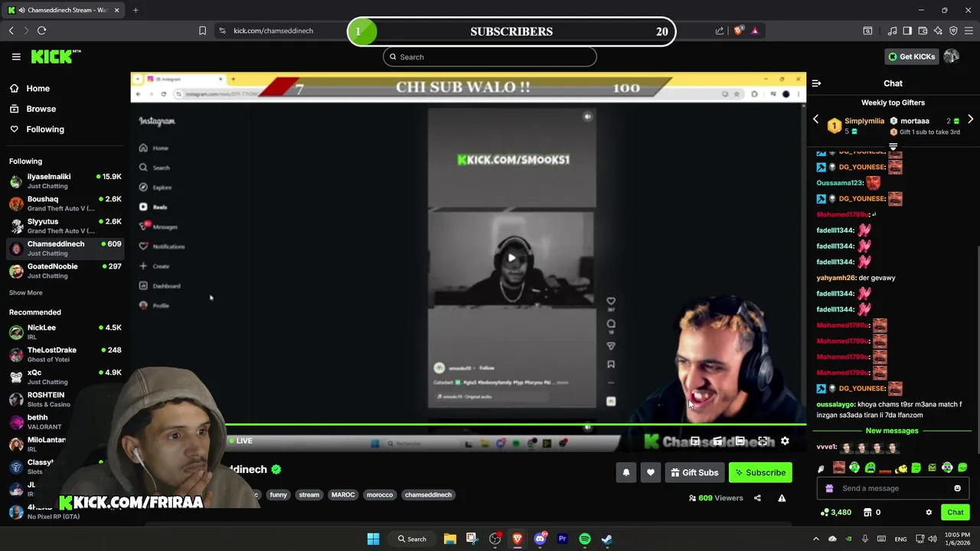Open Brave Leo AI star icon
This screenshot has height=551, width=980.
tap(938, 31)
